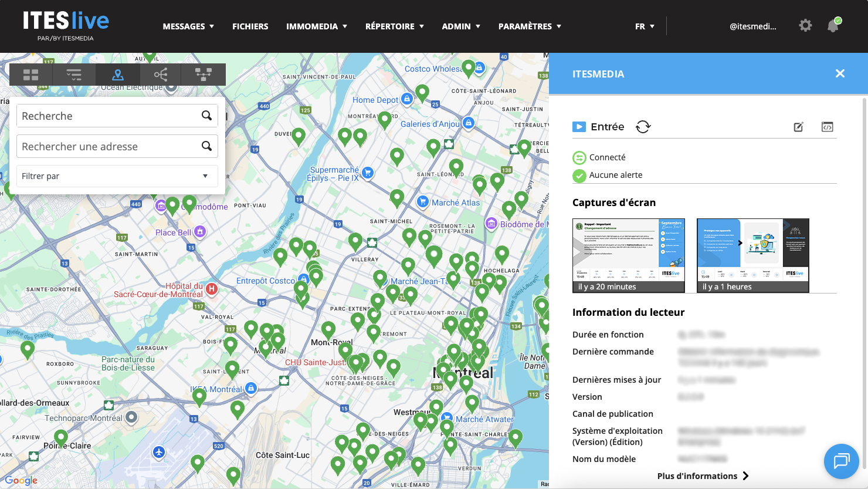Expand the Filtrer par dropdown
The width and height of the screenshot is (868, 489).
117,176
